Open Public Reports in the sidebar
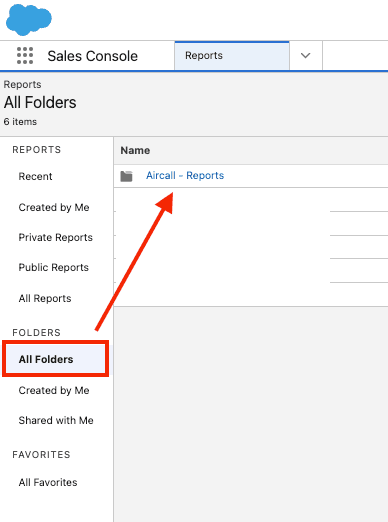 pos(54,267)
